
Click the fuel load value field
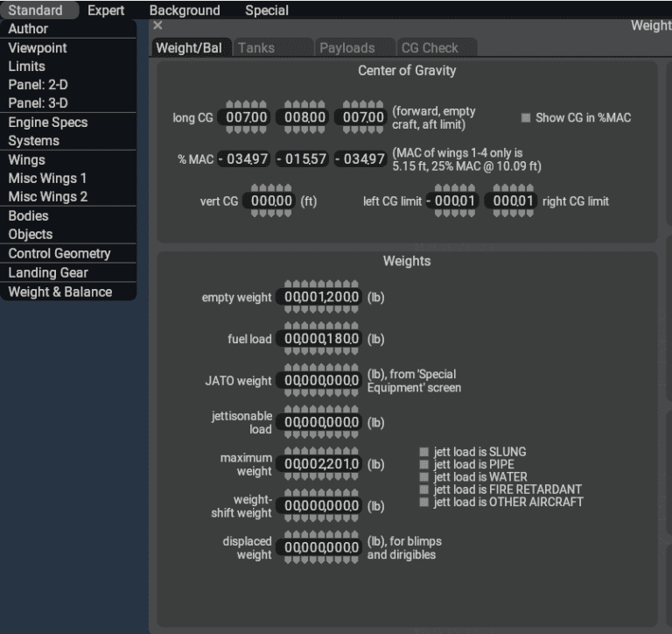click(320, 339)
